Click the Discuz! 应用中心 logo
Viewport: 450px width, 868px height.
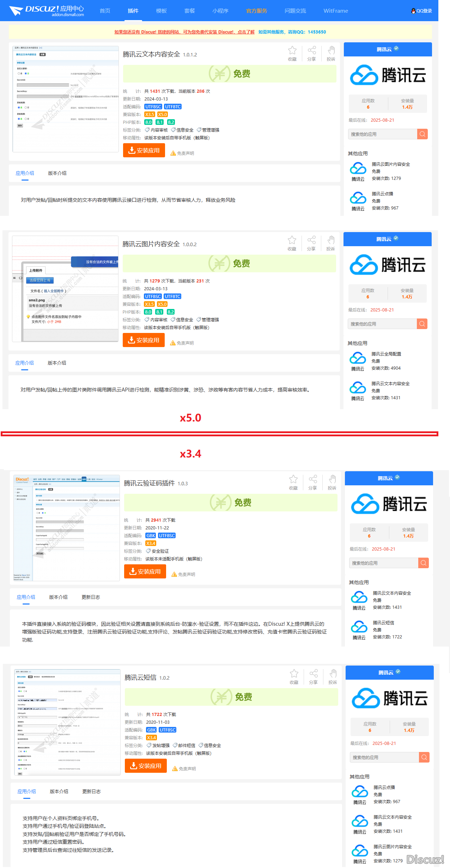click(47, 11)
